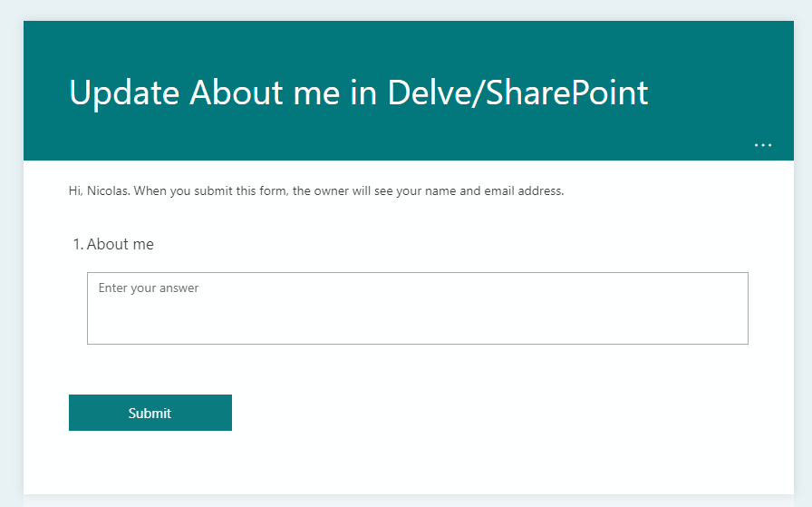Click the word "Update" in the header
The image size is (812, 507).
(x=125, y=93)
